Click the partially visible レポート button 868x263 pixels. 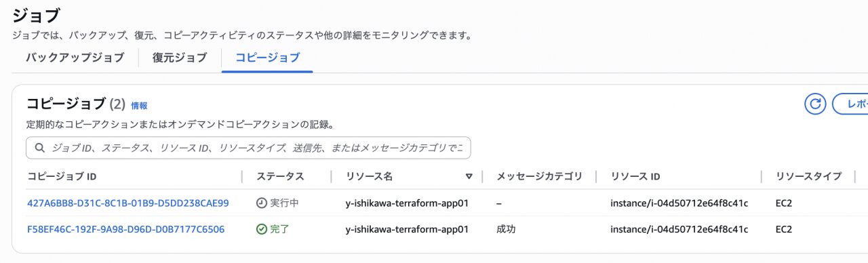[850, 104]
